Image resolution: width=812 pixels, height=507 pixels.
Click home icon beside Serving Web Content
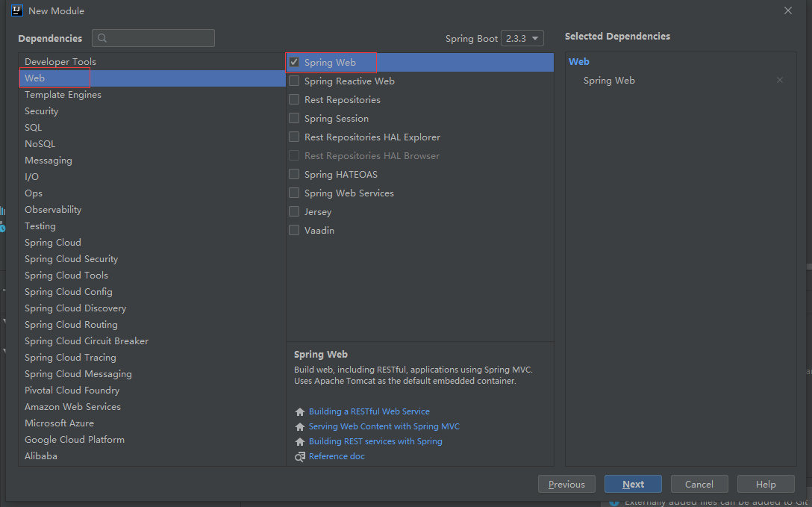300,426
